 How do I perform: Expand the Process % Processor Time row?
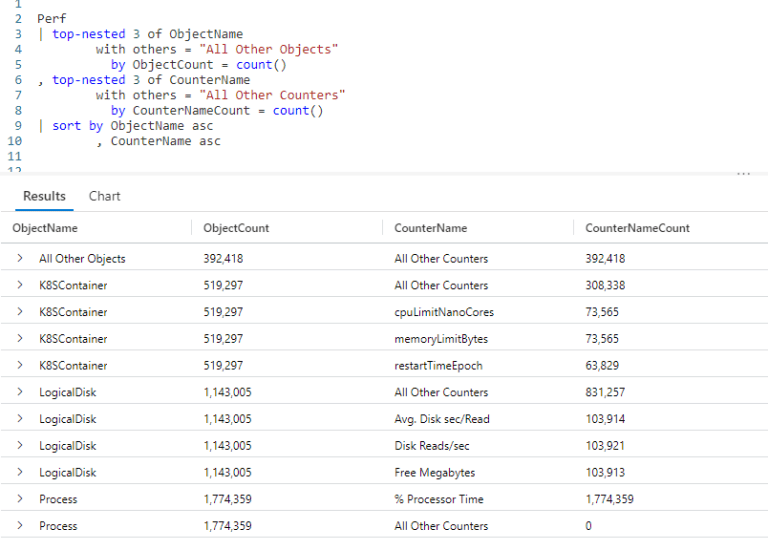coord(20,499)
